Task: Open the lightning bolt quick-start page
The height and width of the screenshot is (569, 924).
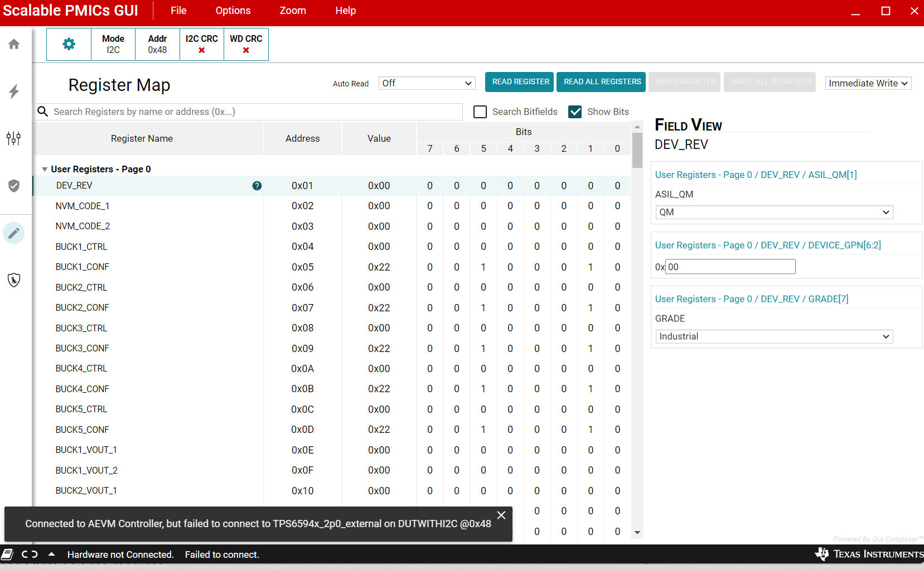Action: (x=14, y=91)
